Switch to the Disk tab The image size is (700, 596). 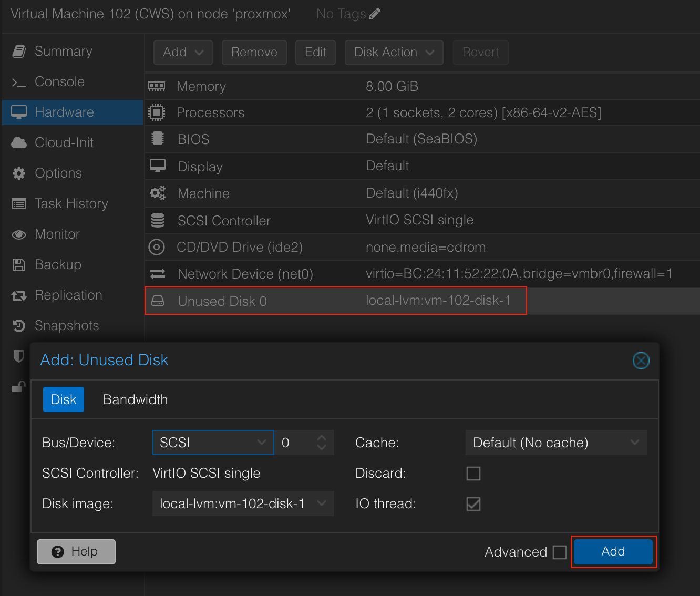point(64,399)
